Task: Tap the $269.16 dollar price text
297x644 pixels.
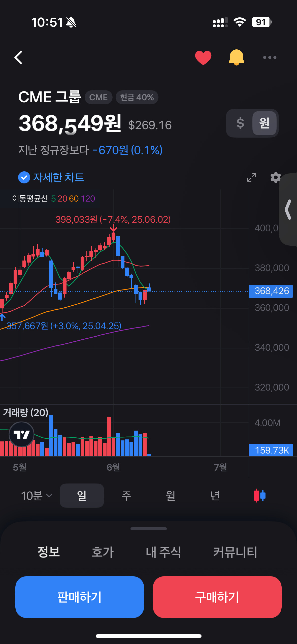Action: coord(150,125)
